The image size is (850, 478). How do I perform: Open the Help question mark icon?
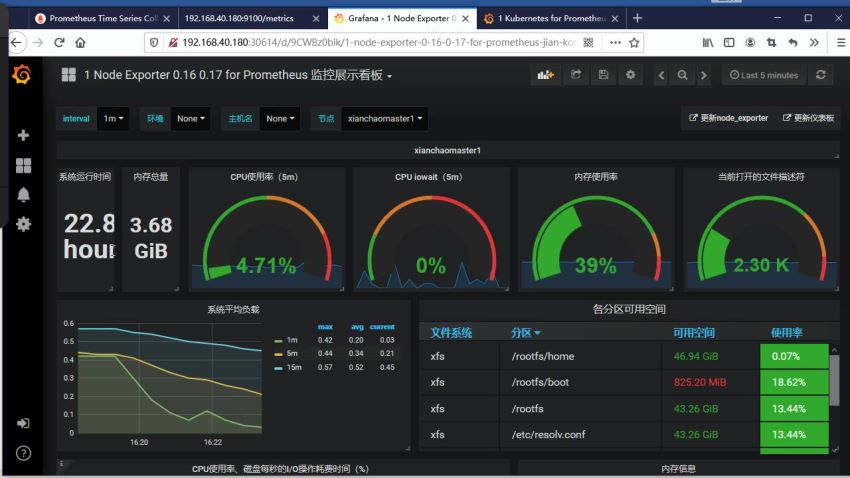(23, 453)
